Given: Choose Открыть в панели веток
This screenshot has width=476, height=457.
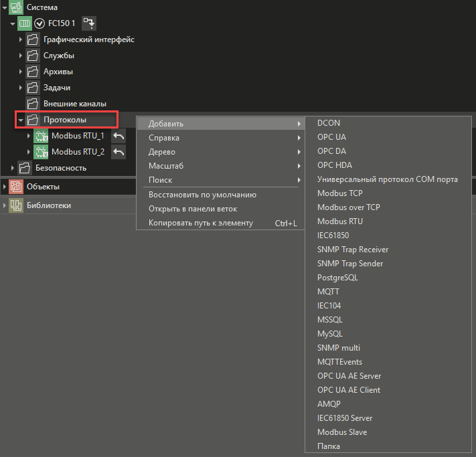Looking at the screenshot, I should (x=221, y=209).
